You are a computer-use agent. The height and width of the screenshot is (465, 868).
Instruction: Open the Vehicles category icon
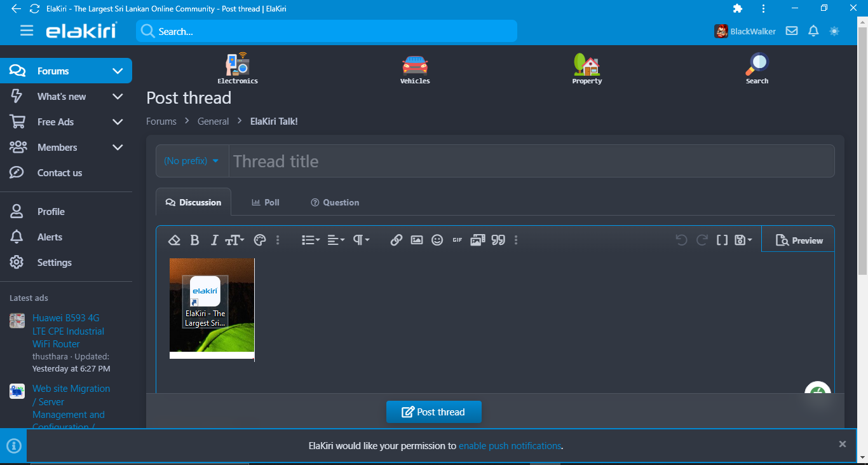pyautogui.click(x=415, y=69)
